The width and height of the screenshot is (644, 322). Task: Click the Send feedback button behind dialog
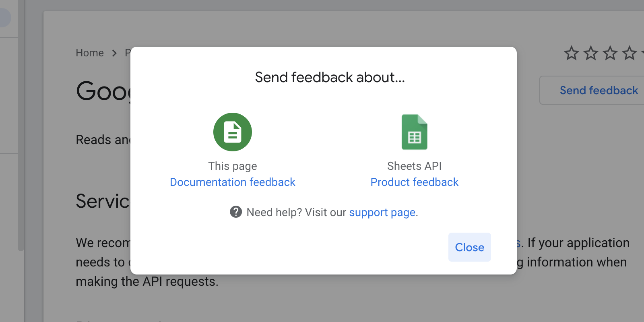(592, 90)
